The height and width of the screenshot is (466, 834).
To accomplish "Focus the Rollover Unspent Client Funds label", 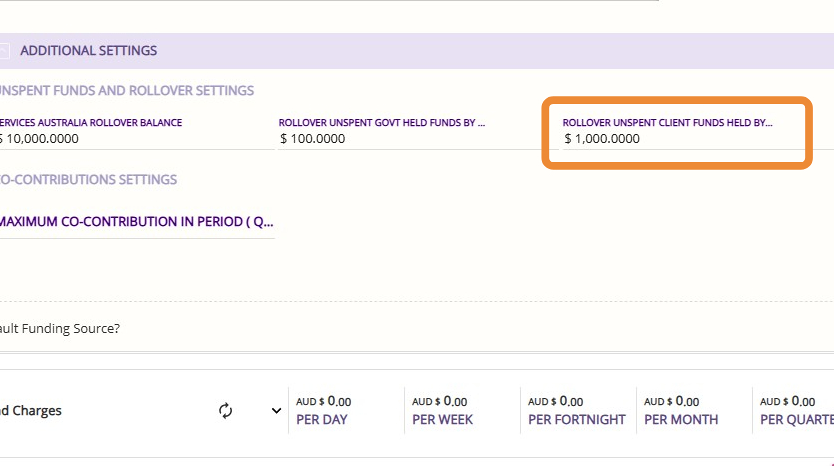I will tap(667, 123).
